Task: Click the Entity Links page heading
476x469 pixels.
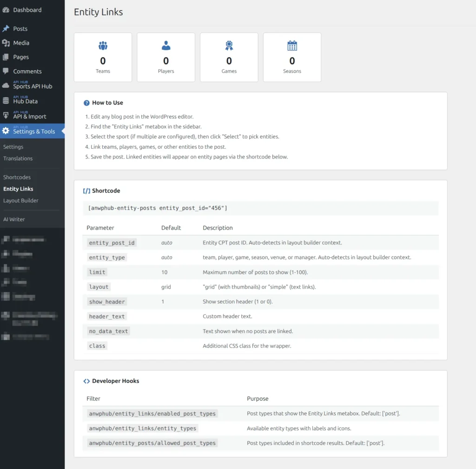Action: [x=99, y=12]
